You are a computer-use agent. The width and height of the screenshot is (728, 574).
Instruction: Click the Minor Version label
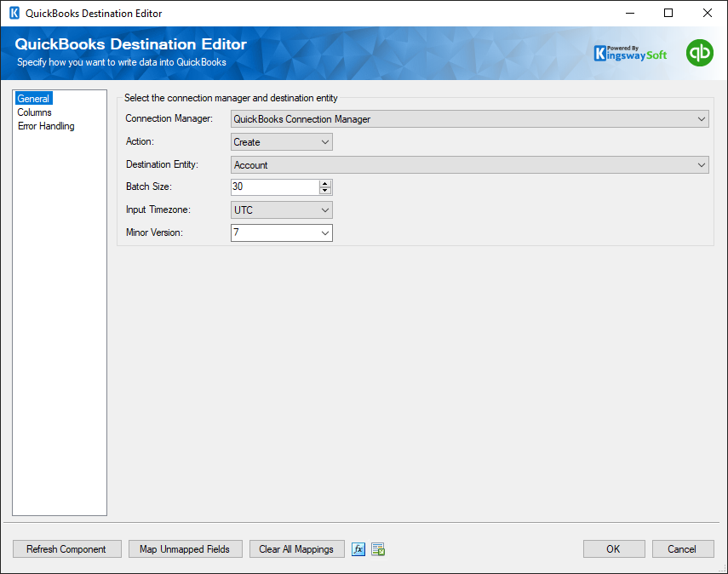click(154, 232)
